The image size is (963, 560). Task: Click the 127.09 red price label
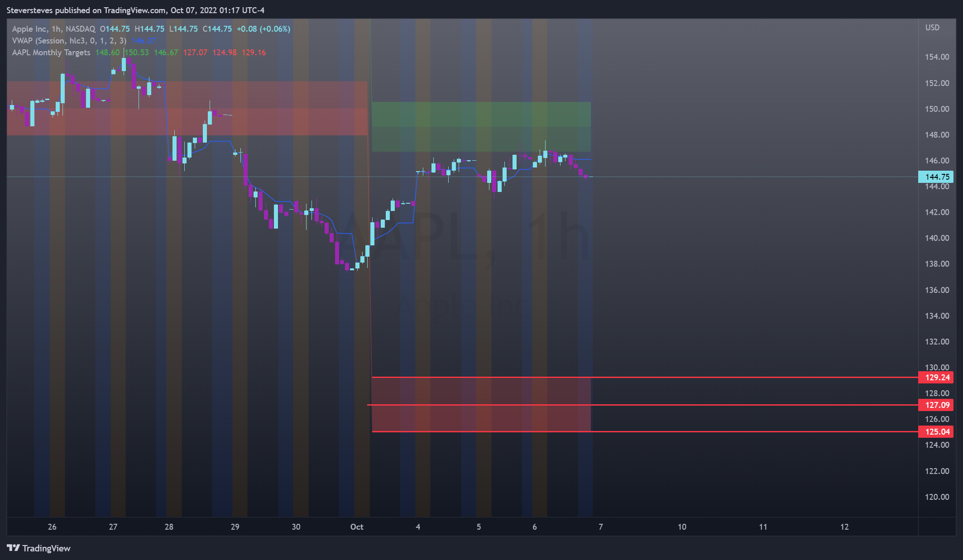point(936,405)
